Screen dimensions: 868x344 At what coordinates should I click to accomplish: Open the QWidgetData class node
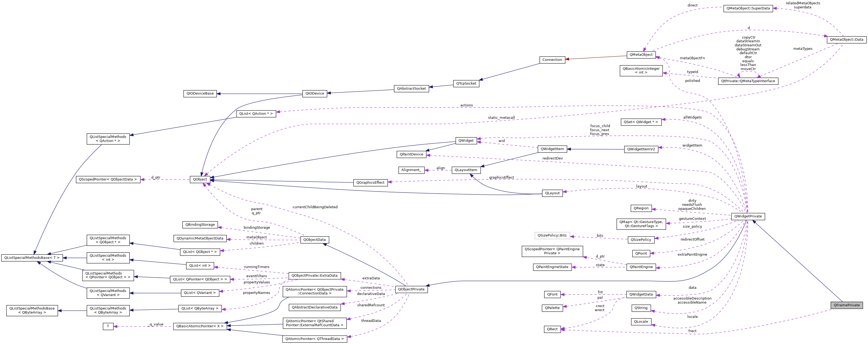tap(641, 294)
